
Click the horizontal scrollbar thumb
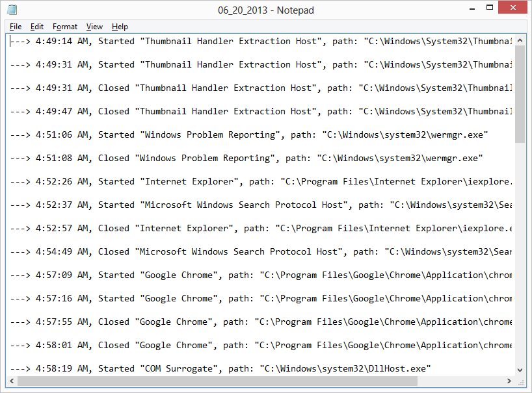[x=217, y=381]
